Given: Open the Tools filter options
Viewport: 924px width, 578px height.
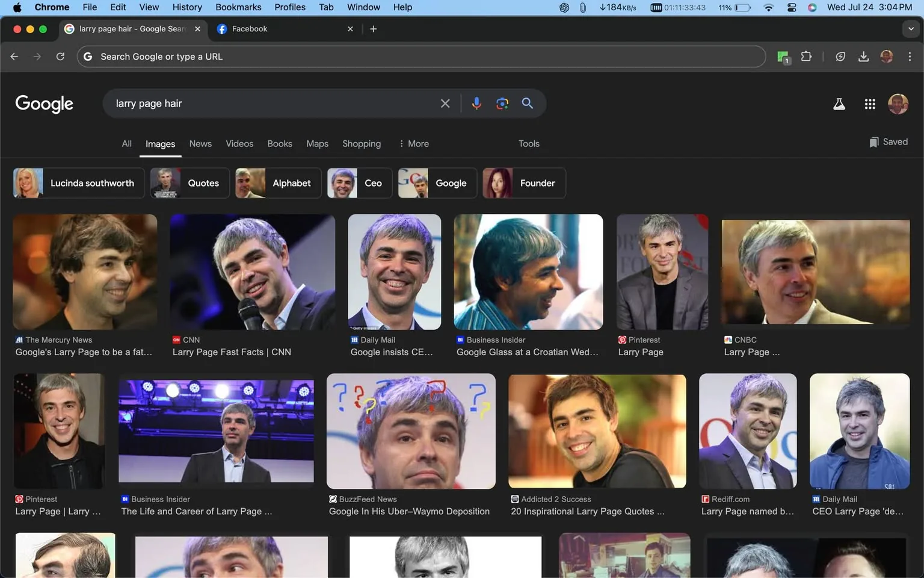Looking at the screenshot, I should tap(528, 143).
